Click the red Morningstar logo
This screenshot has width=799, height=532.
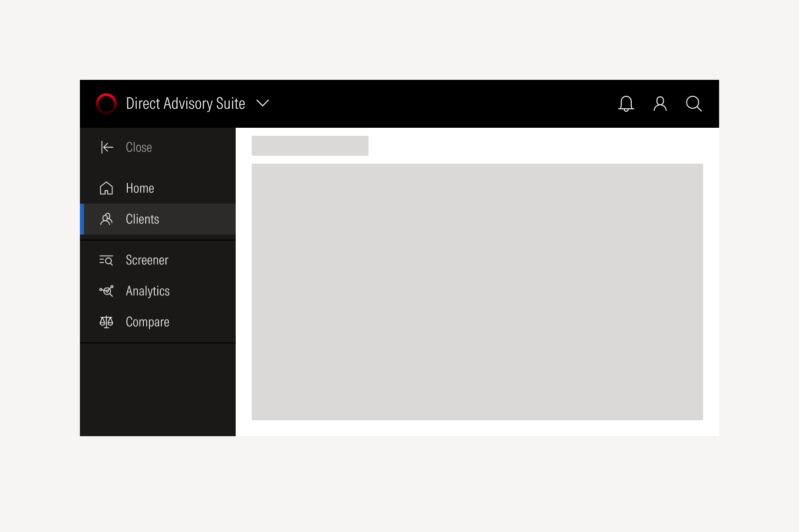[105, 103]
